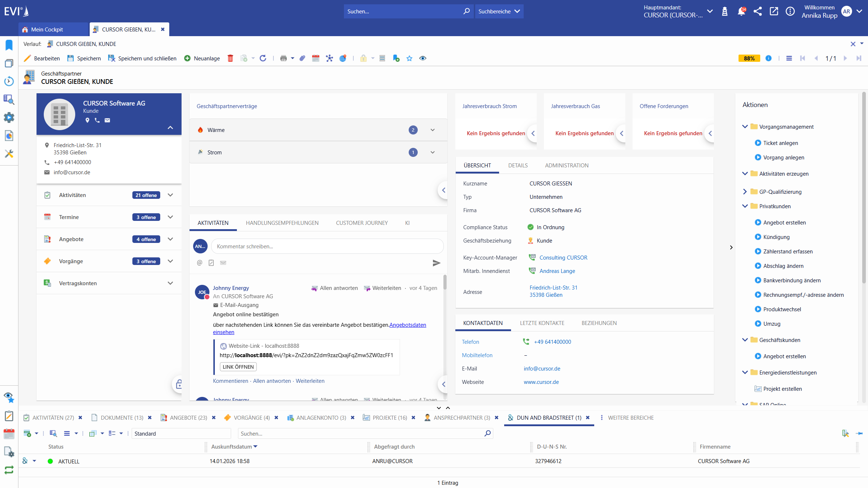Viewport: 868px width, 488px height.
Task: Click the LINK ÖFFNEN button
Action: 238,367
